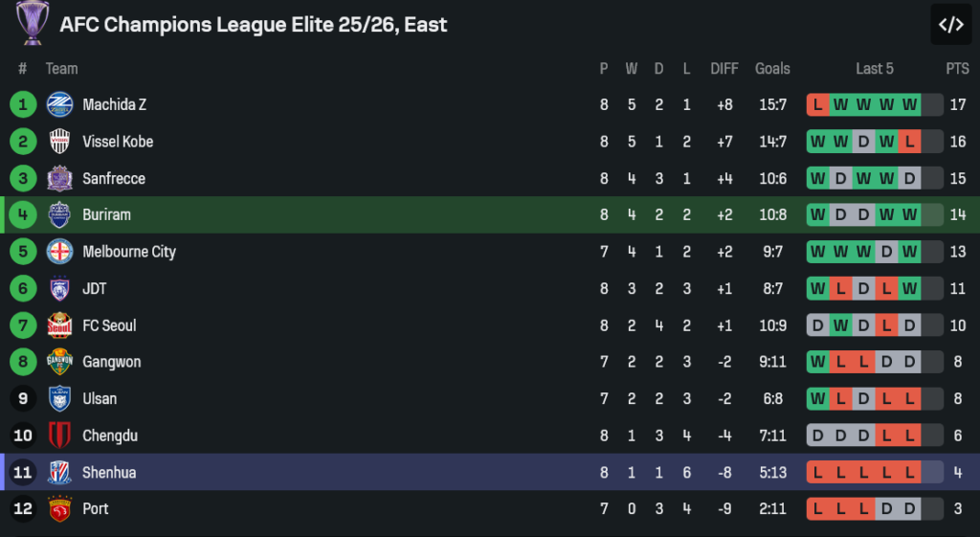Screen dimensions: 980x537
Task: Click the Sanfrecce club crest
Action: [59, 178]
